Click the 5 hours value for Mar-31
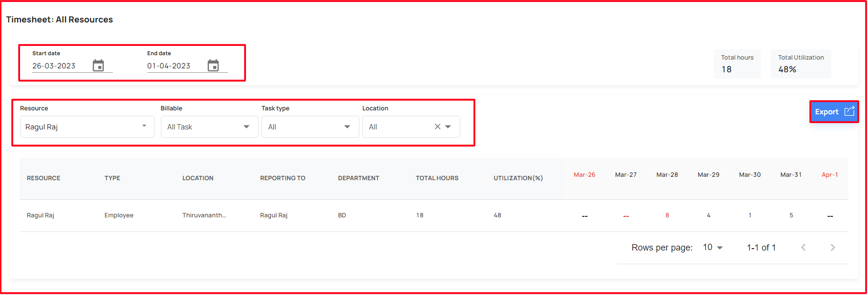Image resolution: width=868 pixels, height=295 pixels. (x=791, y=215)
